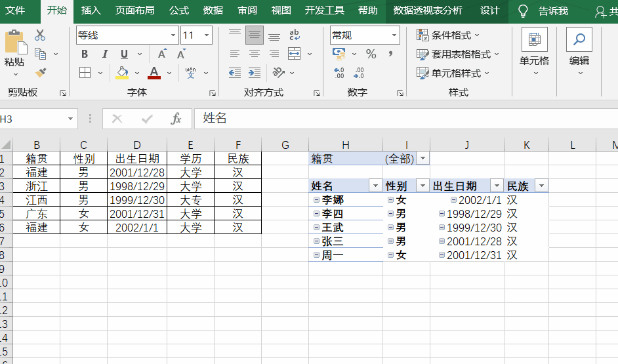The width and height of the screenshot is (618, 364).
Task: Apply the yellow Fill Color bucket
Action: (x=122, y=73)
